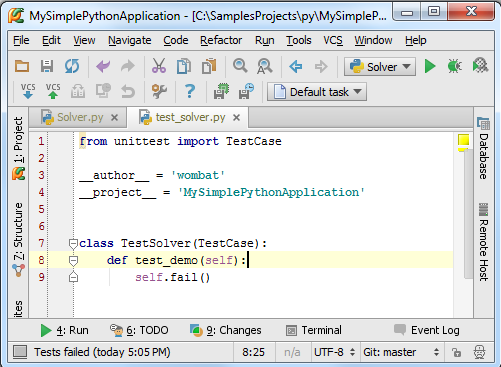
Task: Click the Show History icon in the VCS toolbar
Action: [103, 91]
